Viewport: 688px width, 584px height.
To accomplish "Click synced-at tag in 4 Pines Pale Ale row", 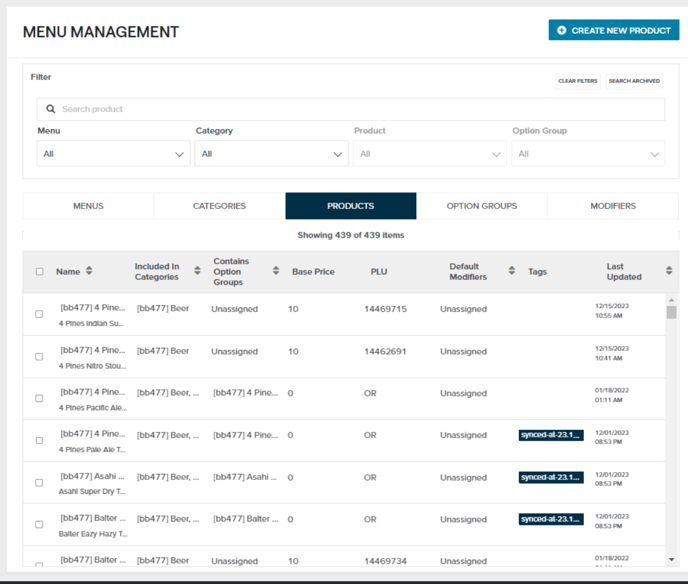I will click(551, 435).
